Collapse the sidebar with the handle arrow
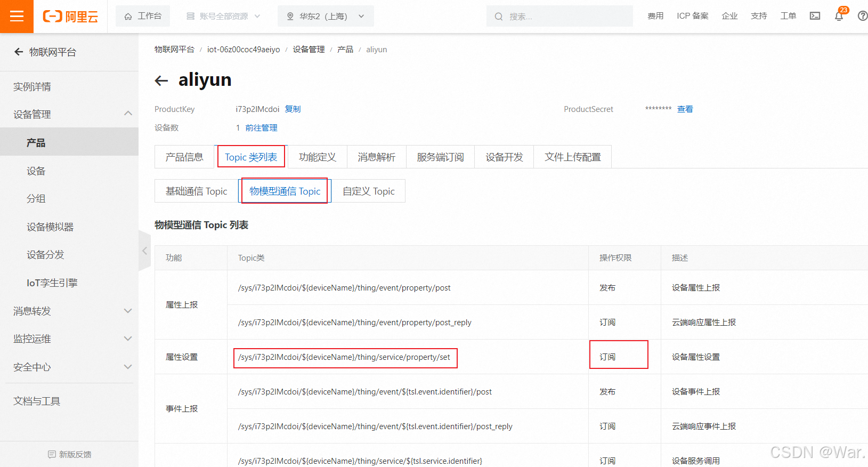The width and height of the screenshot is (868, 467). click(x=144, y=251)
